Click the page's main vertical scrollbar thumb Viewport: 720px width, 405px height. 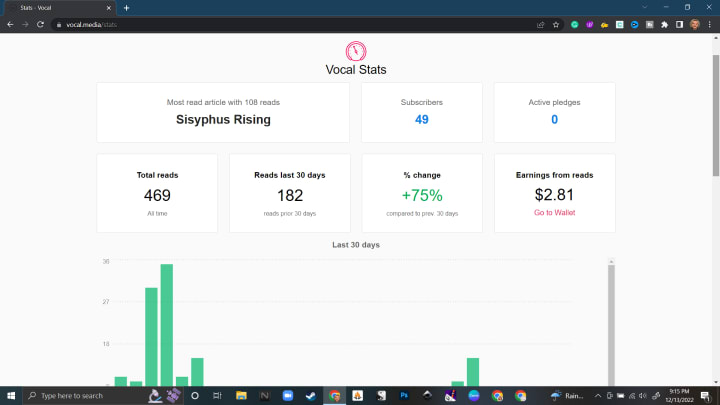(x=716, y=115)
